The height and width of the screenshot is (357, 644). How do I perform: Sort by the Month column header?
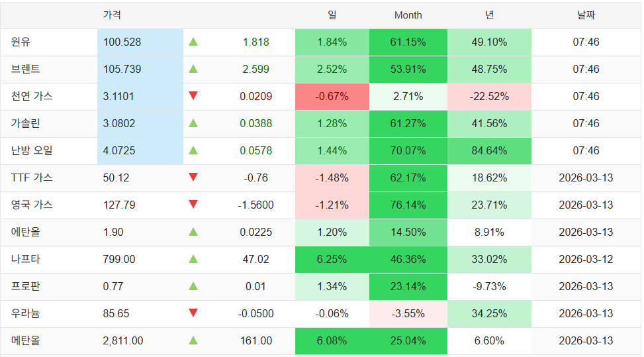[408, 15]
